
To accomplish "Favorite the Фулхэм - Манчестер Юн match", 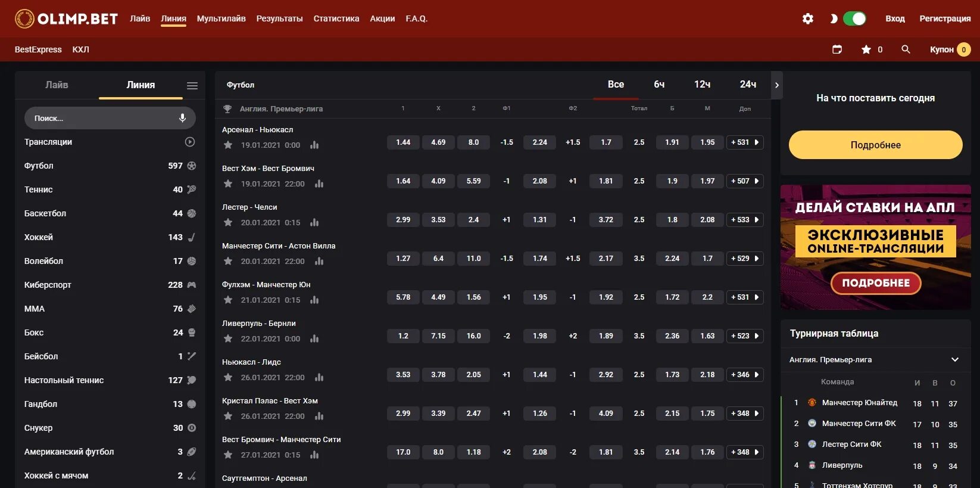I will click(x=227, y=300).
